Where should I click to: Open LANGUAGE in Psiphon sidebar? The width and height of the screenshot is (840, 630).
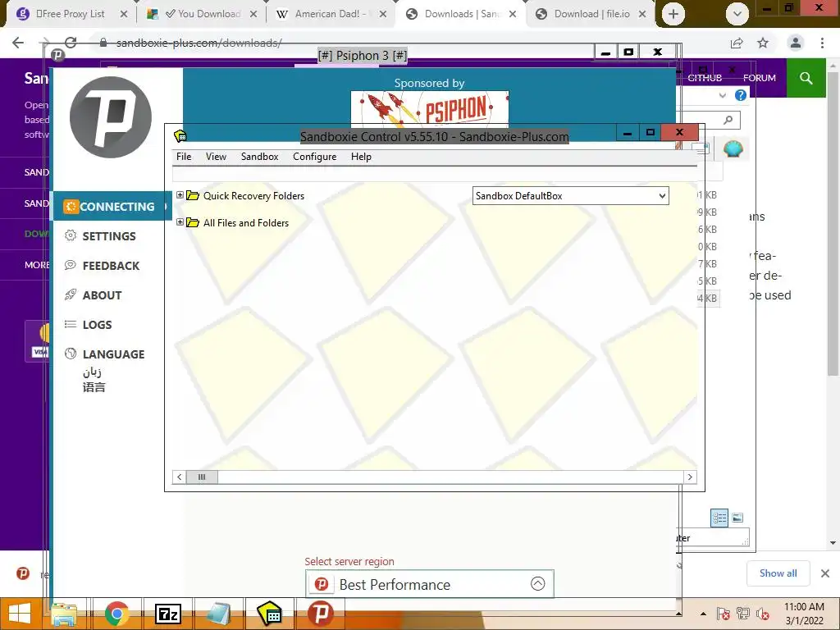coord(113,354)
